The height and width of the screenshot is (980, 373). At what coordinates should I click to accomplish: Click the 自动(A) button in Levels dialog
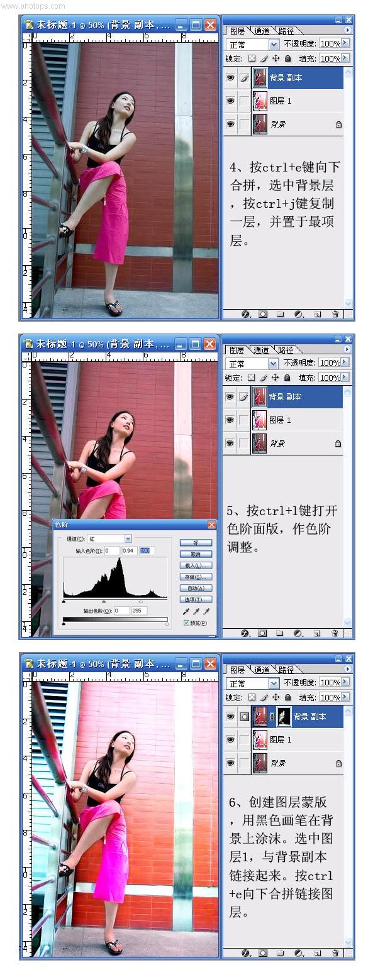(196, 589)
